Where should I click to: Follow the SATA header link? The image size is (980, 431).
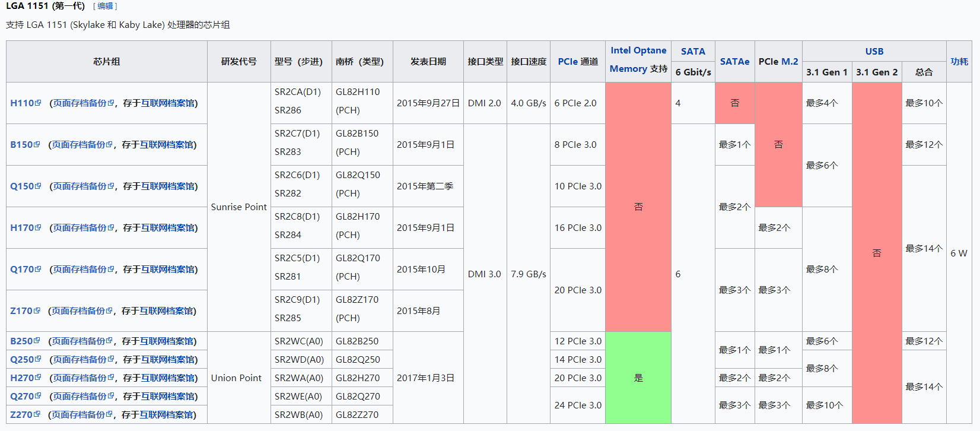[x=693, y=52]
